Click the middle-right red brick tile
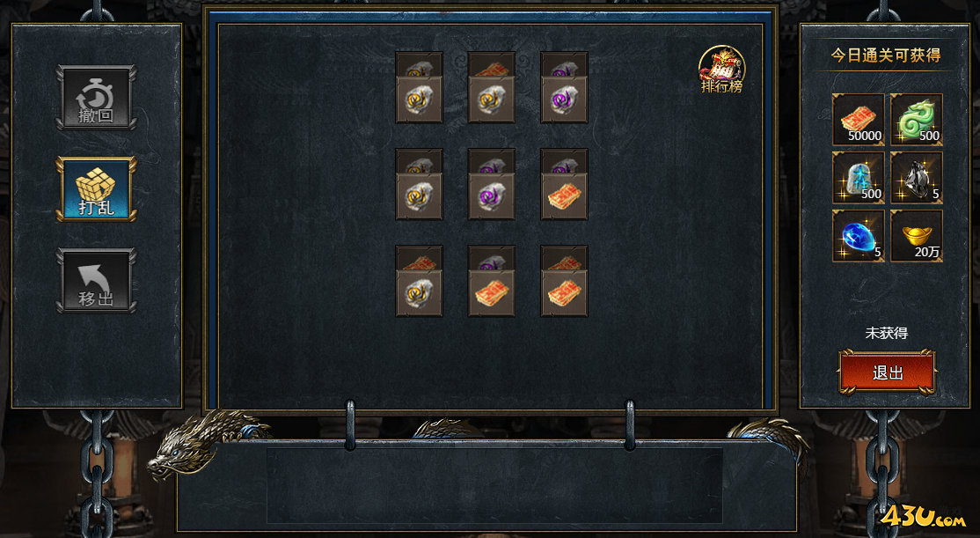 pyautogui.click(x=564, y=195)
